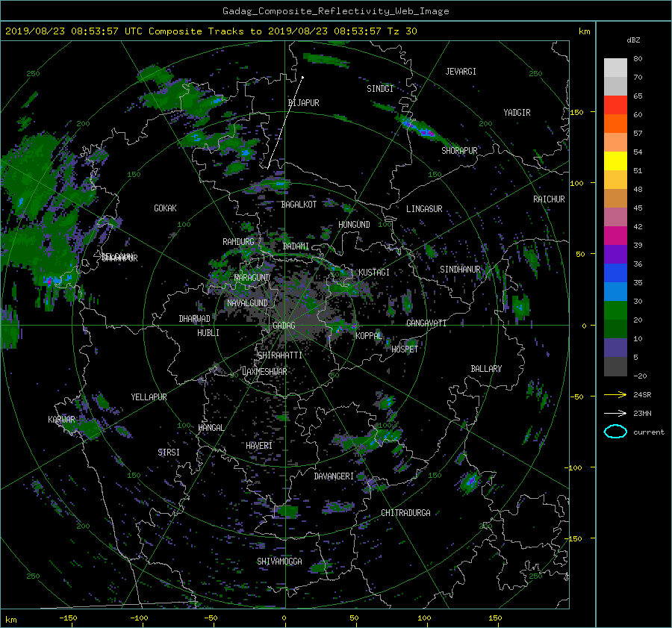Click the BADAMI city label
Viewport: 672px width, 628px height.
(296, 246)
